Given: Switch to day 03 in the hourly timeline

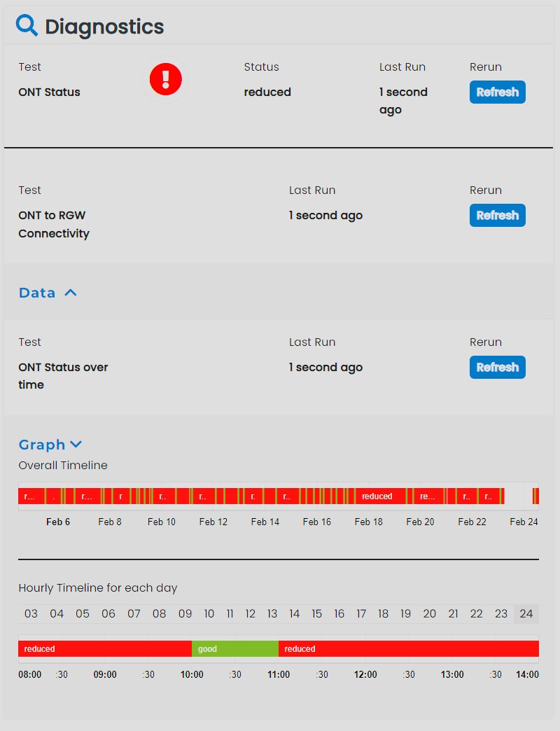Looking at the screenshot, I should pos(31,613).
